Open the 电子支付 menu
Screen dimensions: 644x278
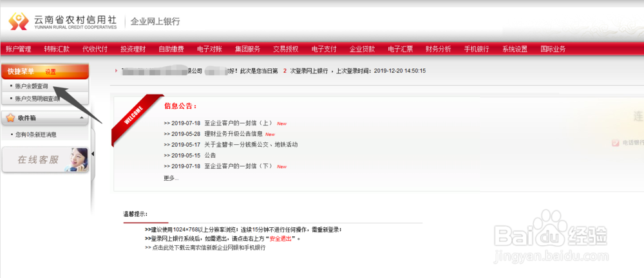click(324, 50)
